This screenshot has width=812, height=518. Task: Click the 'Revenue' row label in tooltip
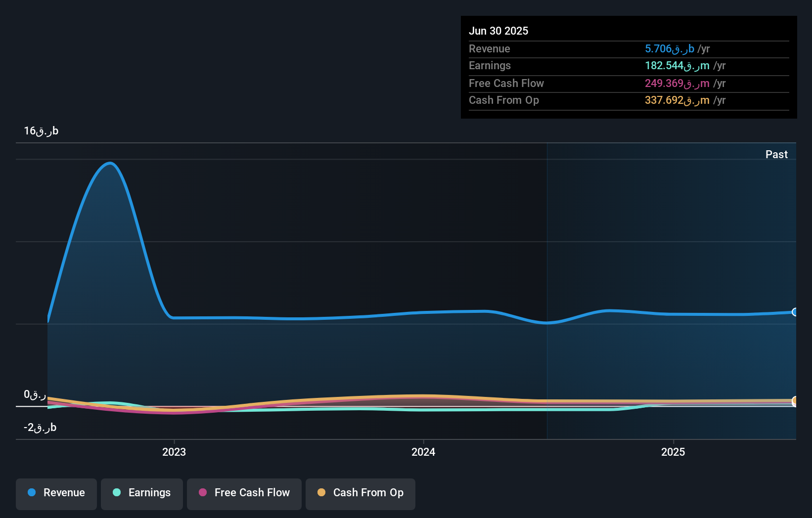(489, 48)
